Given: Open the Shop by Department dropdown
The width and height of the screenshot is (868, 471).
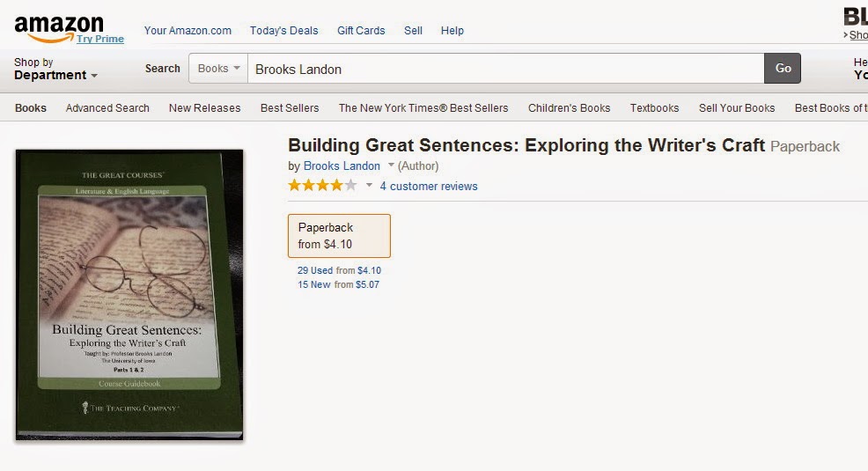Looking at the screenshot, I should (x=55, y=70).
